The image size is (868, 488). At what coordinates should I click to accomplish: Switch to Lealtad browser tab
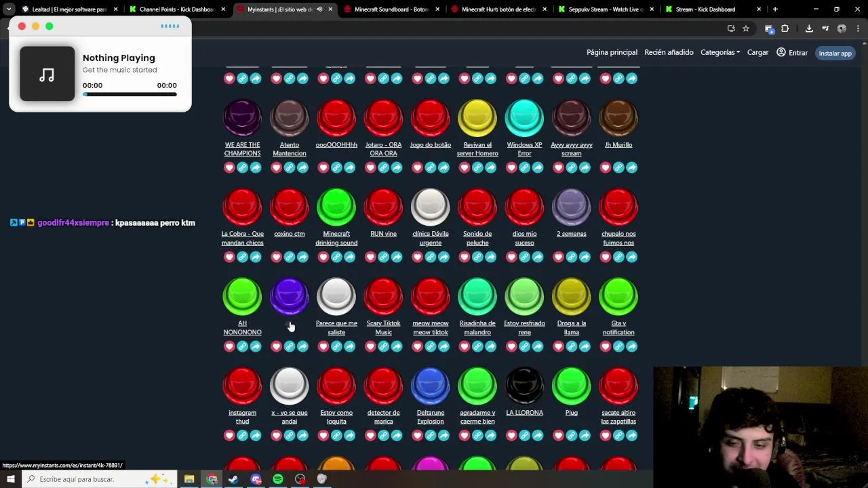[70, 9]
